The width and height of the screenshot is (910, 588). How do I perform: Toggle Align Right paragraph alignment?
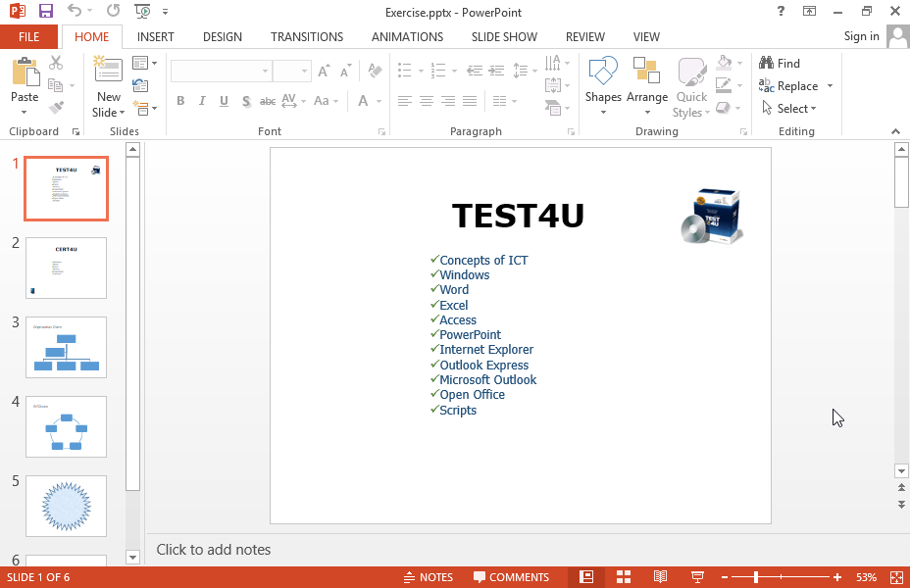point(448,101)
